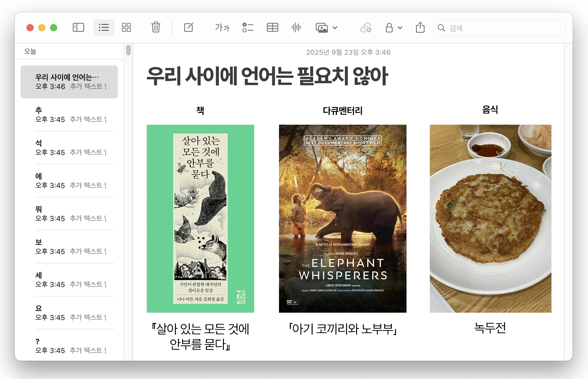Click caption '아기 코끼리와 노부부'
This screenshot has height=379, width=588.
point(343,329)
